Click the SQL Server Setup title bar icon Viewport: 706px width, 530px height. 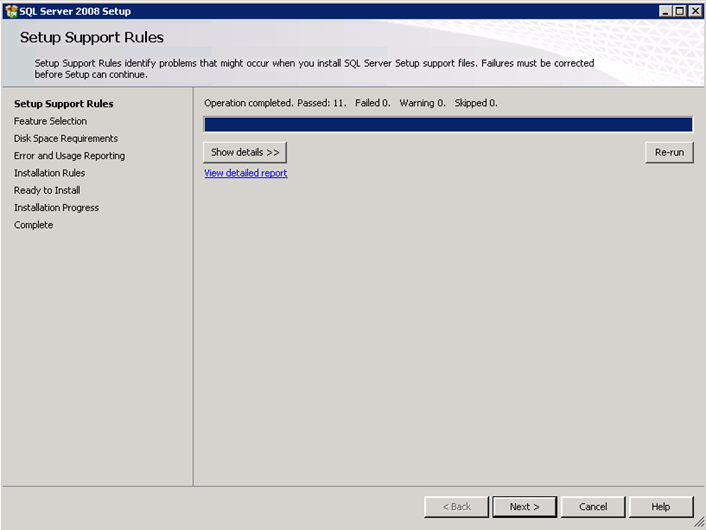(x=11, y=11)
